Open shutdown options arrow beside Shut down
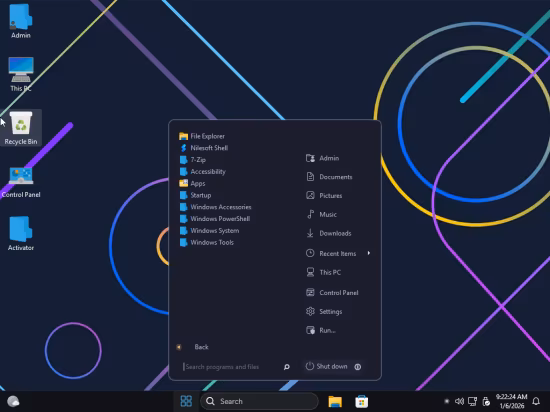Viewport: 550px width, 412px height. 358,367
